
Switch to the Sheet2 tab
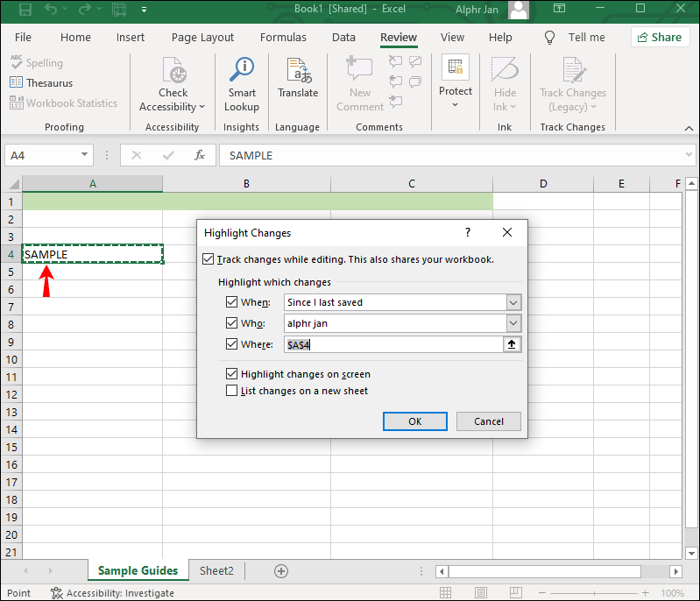[216, 570]
